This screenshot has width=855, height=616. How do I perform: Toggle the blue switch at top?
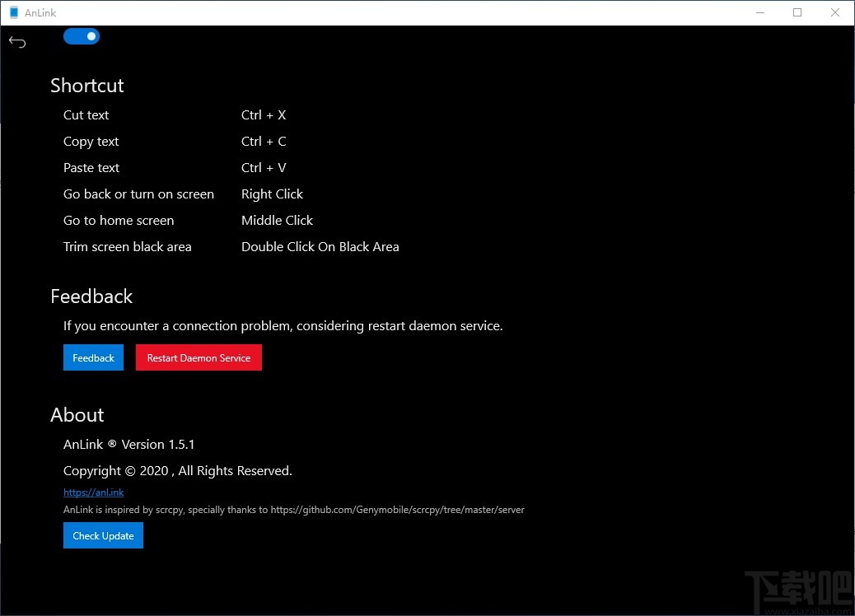(x=82, y=36)
